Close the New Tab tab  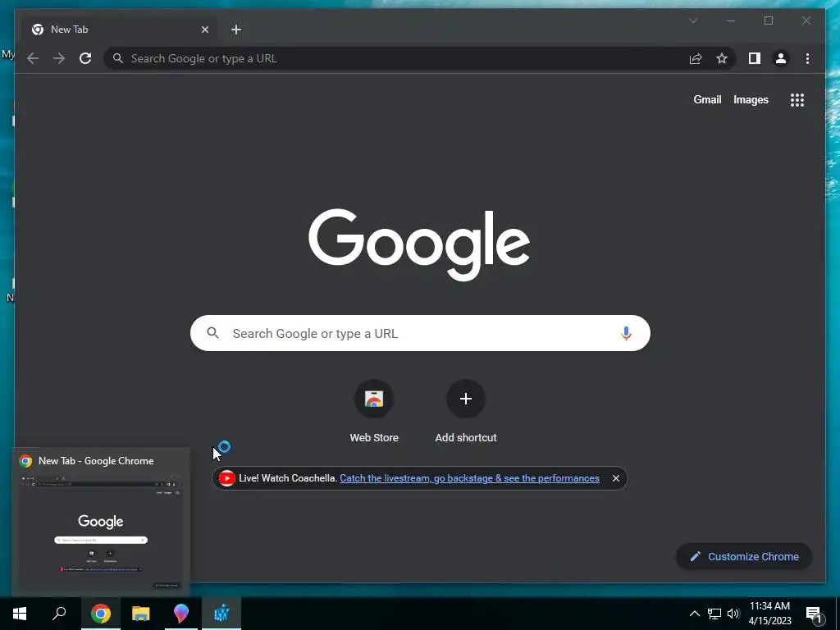[x=204, y=30]
